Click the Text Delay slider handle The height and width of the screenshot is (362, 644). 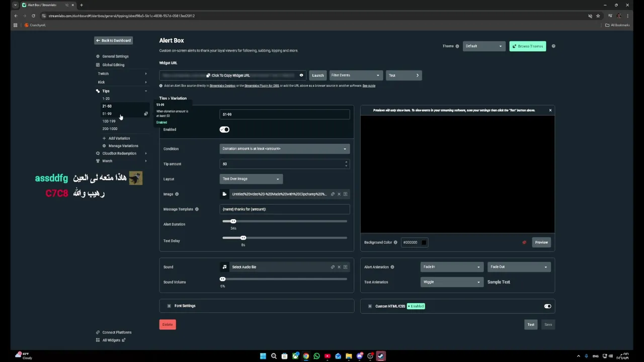point(243,238)
